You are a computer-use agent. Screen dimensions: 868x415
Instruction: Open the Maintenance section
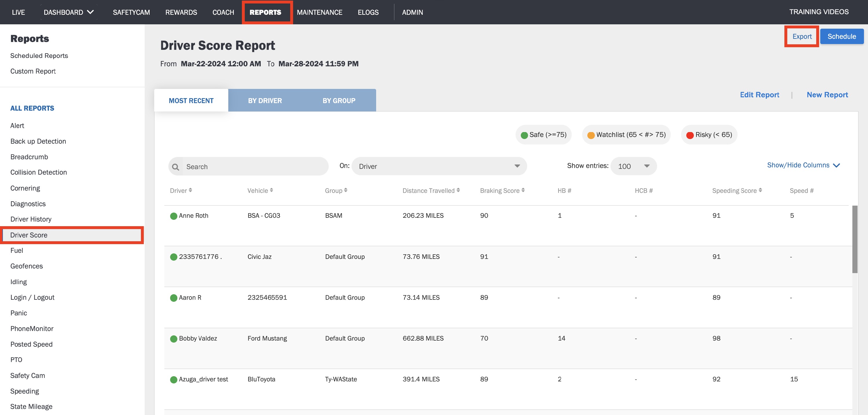(319, 12)
